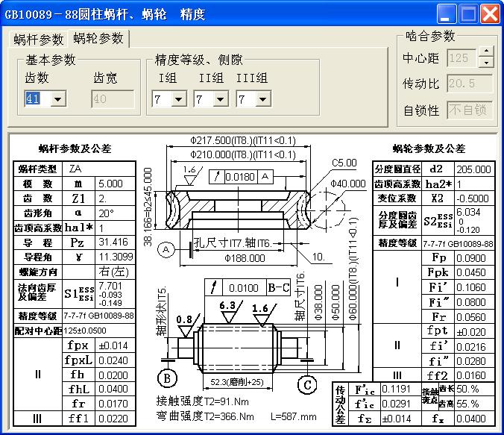The height and width of the screenshot is (435, 504).
Task: Click the 接触强度T2=91.Nm text
Action: (203, 401)
